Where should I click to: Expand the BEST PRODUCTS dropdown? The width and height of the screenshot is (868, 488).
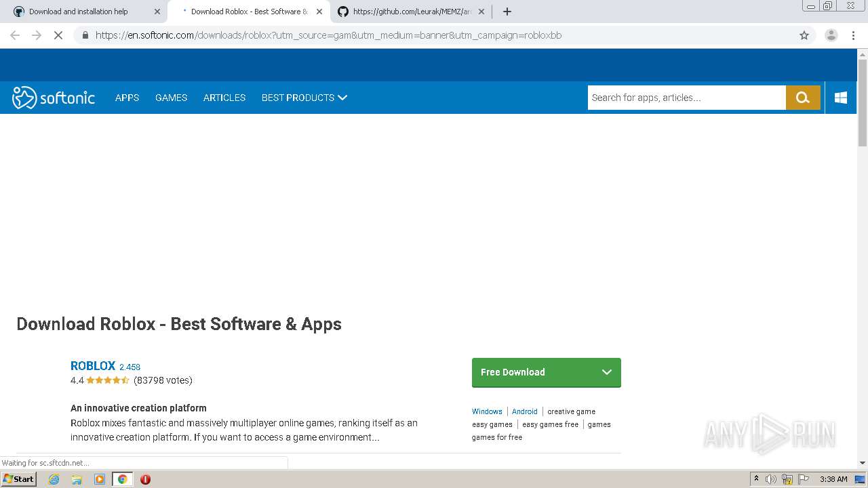point(304,98)
